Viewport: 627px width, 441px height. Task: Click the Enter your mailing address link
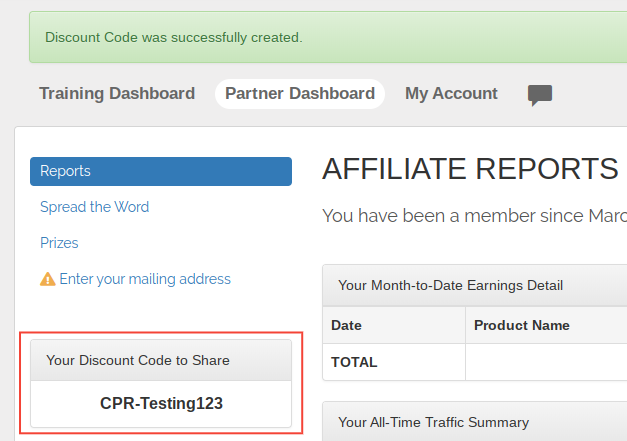tap(145, 279)
